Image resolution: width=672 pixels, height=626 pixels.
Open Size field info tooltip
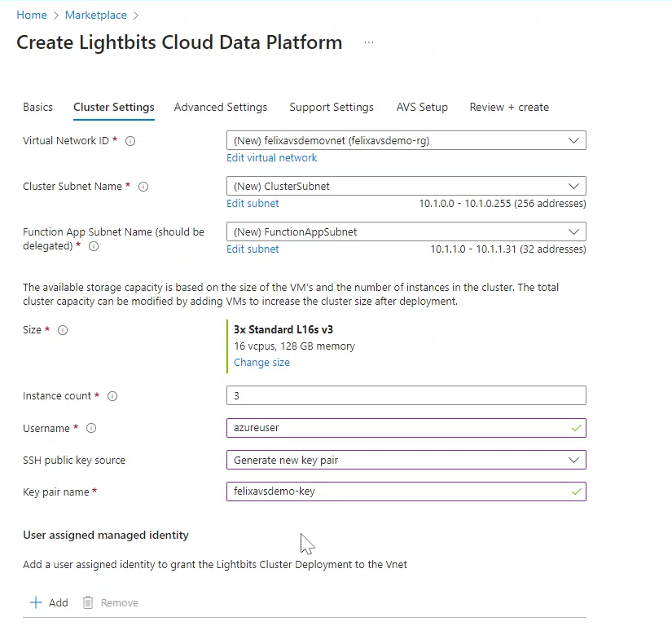(63, 330)
